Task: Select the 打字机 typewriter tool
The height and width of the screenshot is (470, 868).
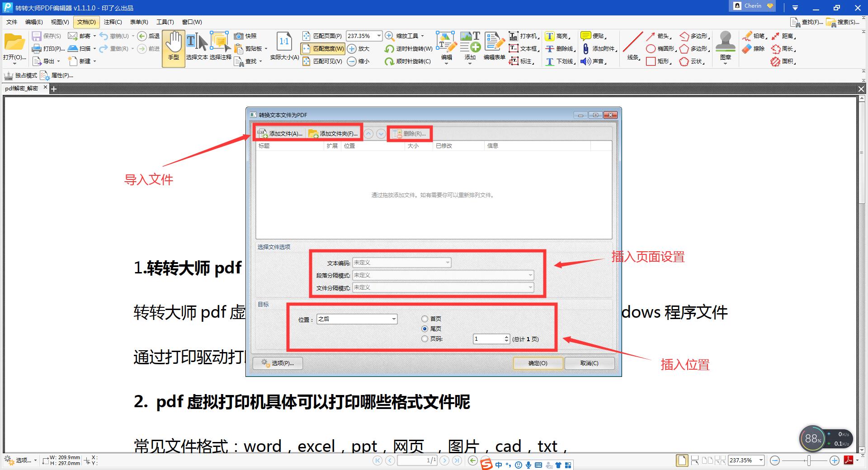Action: (x=524, y=36)
